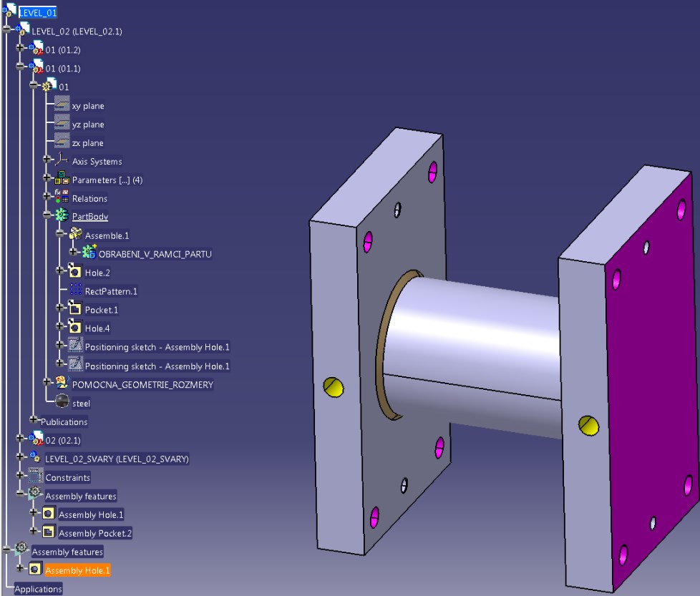Image resolution: width=700 pixels, height=596 pixels.
Task: Click the Assemble.1 feature icon
Action: click(75, 234)
